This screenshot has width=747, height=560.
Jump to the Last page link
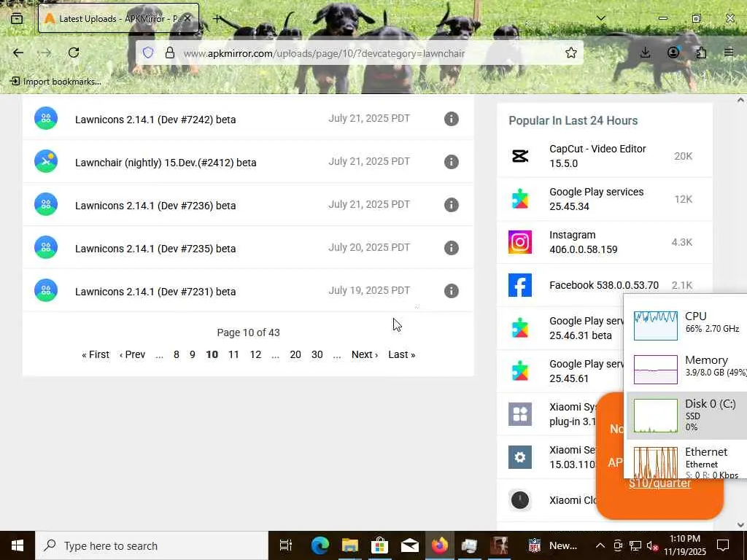click(x=402, y=354)
